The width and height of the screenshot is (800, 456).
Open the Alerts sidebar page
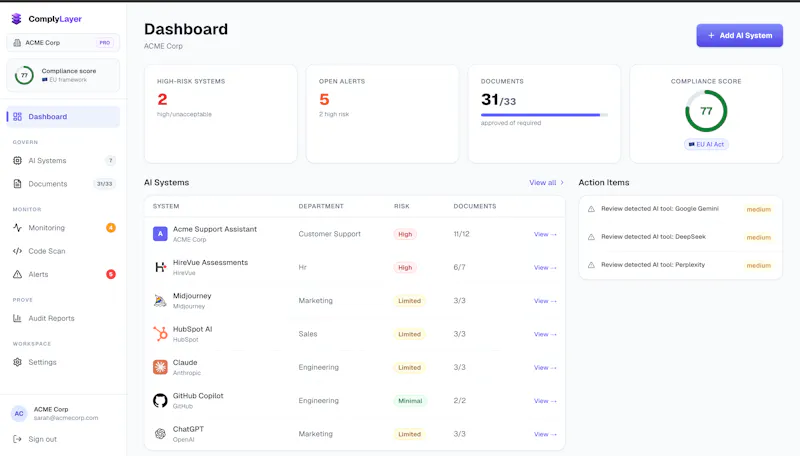click(63, 274)
